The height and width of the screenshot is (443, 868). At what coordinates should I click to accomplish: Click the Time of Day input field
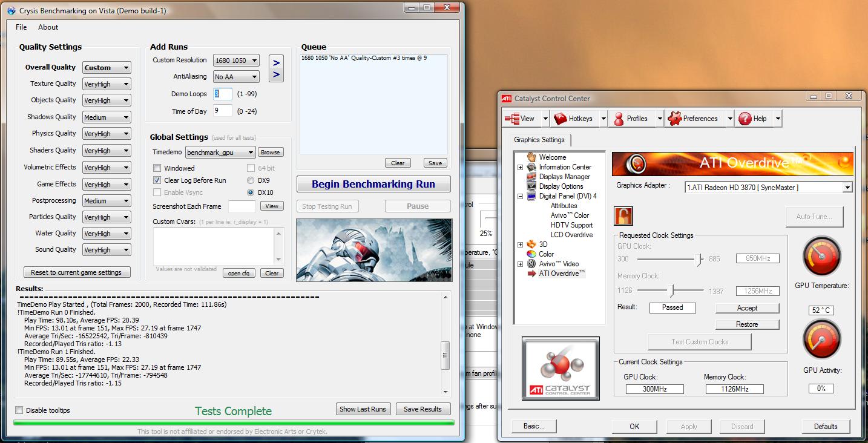222,110
